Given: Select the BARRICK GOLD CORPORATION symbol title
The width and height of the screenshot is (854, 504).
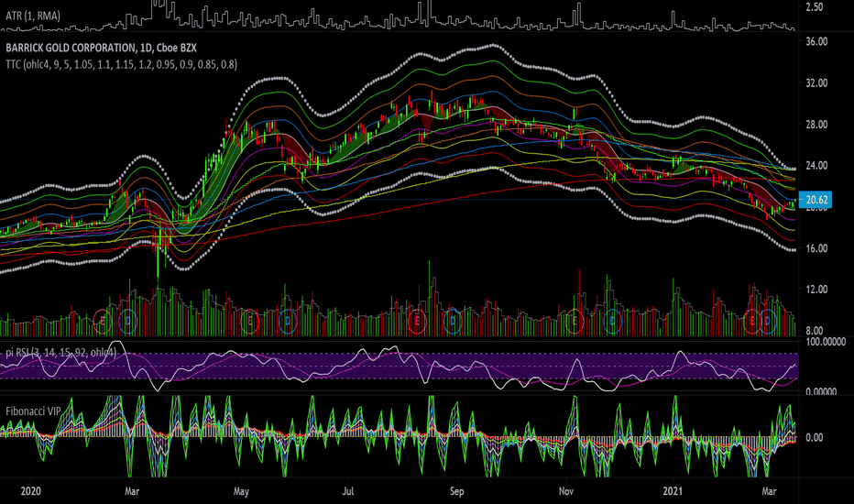Looking at the screenshot, I should tap(102, 48).
